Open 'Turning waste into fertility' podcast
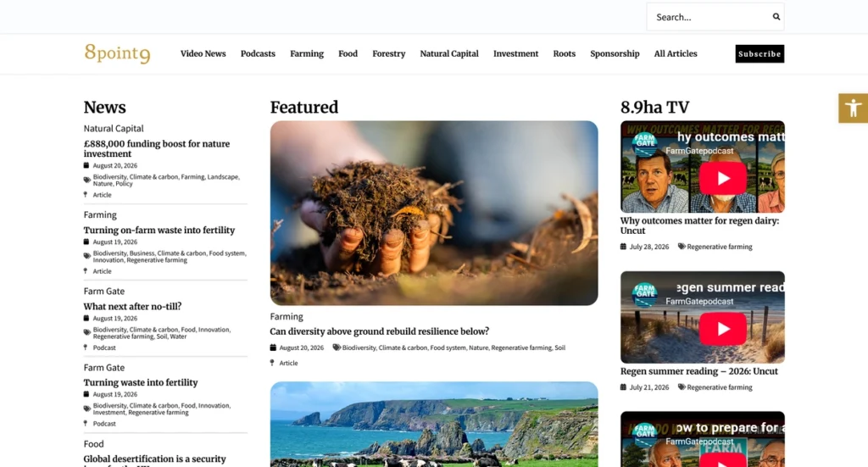This screenshot has height=467, width=868. [x=141, y=382]
